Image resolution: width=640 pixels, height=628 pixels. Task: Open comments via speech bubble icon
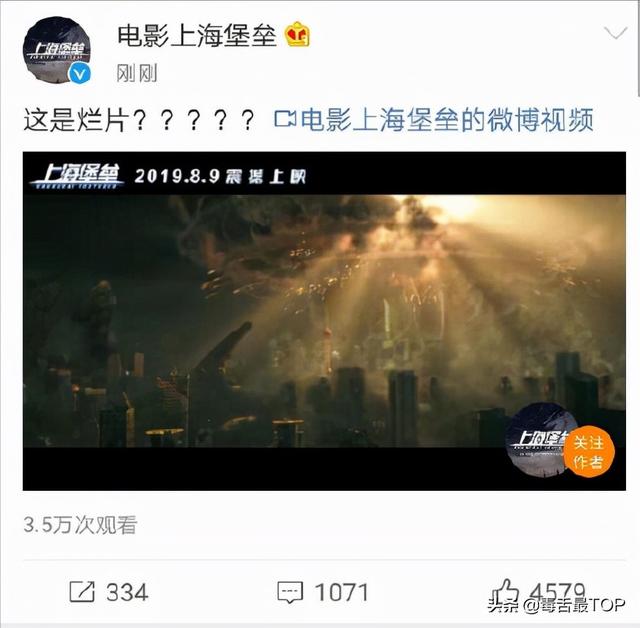290,592
